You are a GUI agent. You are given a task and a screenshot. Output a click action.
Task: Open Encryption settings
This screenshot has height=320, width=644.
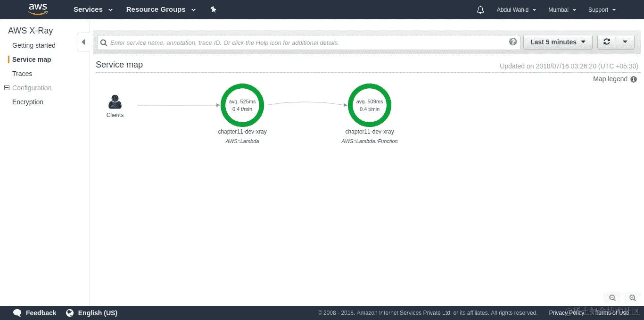click(28, 102)
